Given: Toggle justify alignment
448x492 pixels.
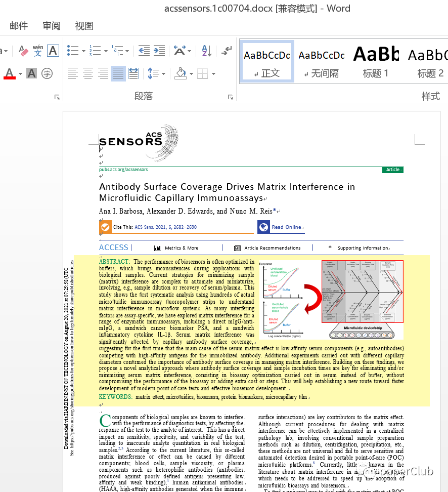Looking at the screenshot, I should coord(118,74).
